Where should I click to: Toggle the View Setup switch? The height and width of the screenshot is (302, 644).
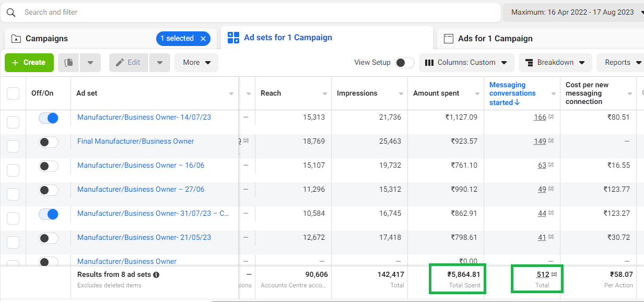tap(404, 63)
